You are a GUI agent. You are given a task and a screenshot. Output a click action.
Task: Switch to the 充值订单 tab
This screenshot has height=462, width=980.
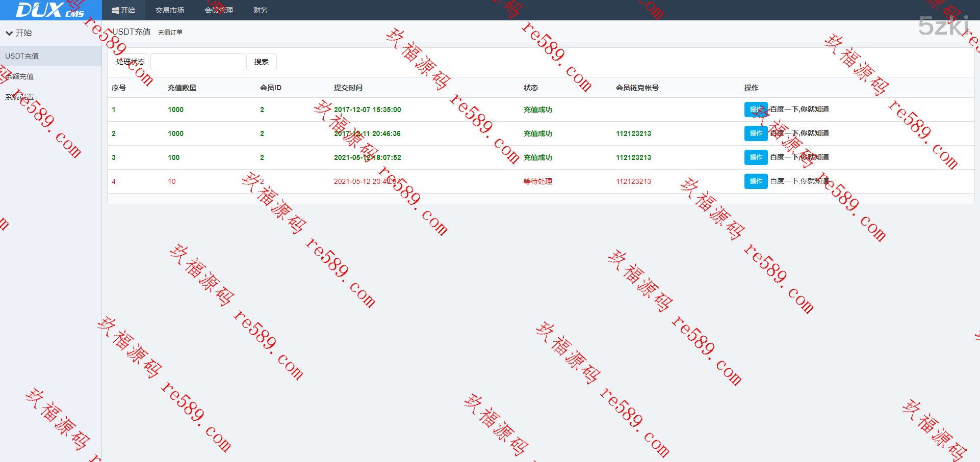tap(170, 33)
